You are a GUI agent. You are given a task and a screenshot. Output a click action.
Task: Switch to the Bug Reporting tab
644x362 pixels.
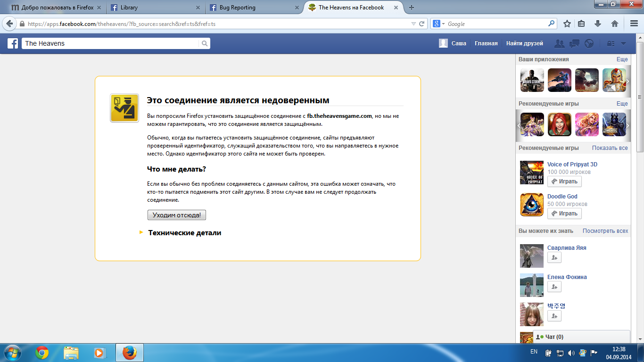254,8
